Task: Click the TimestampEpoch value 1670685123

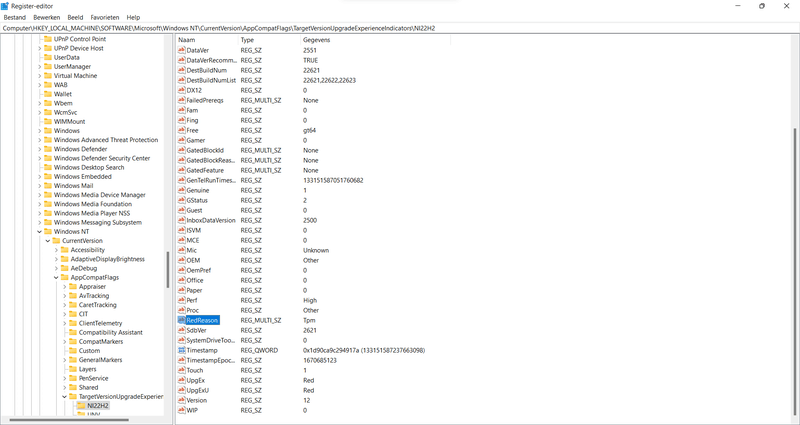Action: 320,360
